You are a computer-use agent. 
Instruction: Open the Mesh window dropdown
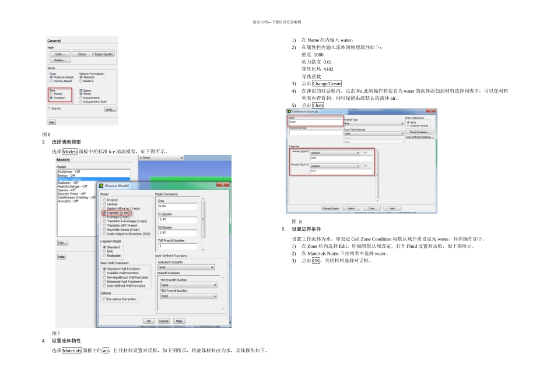click(x=161, y=158)
